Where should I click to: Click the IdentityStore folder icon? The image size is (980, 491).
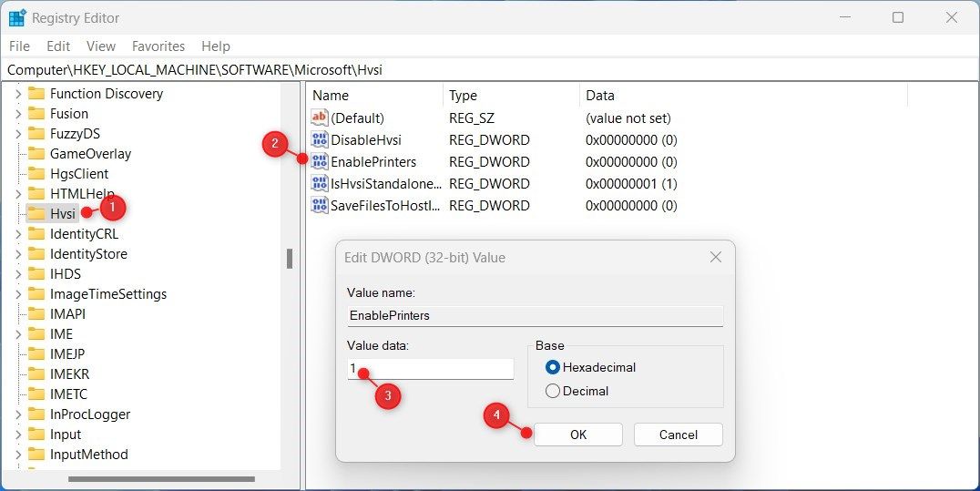(x=36, y=253)
